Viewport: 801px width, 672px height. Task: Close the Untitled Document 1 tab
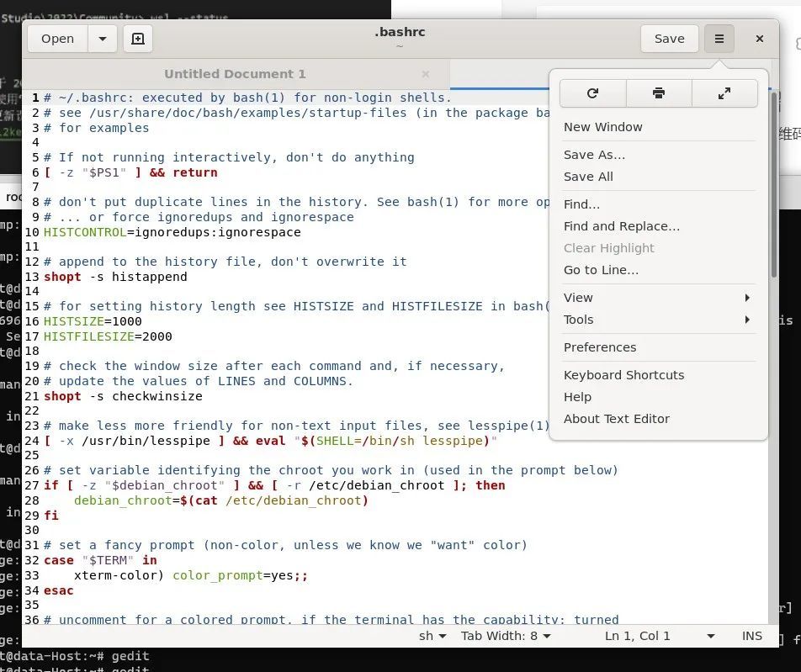point(425,74)
